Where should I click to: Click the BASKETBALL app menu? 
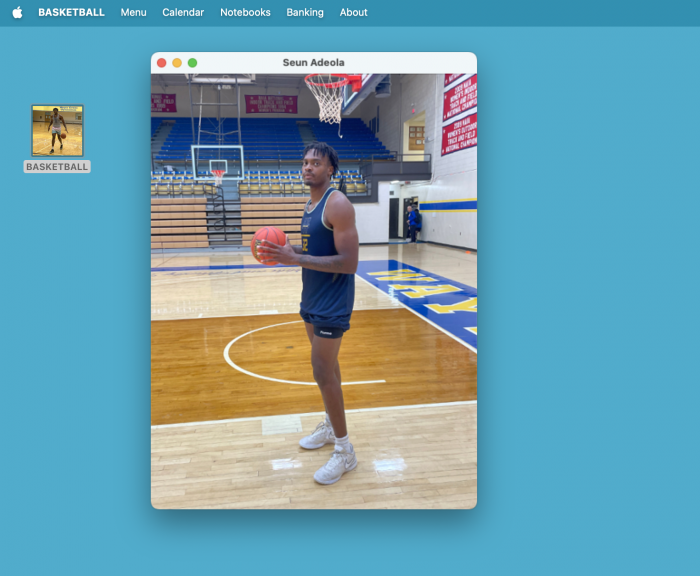(x=71, y=12)
